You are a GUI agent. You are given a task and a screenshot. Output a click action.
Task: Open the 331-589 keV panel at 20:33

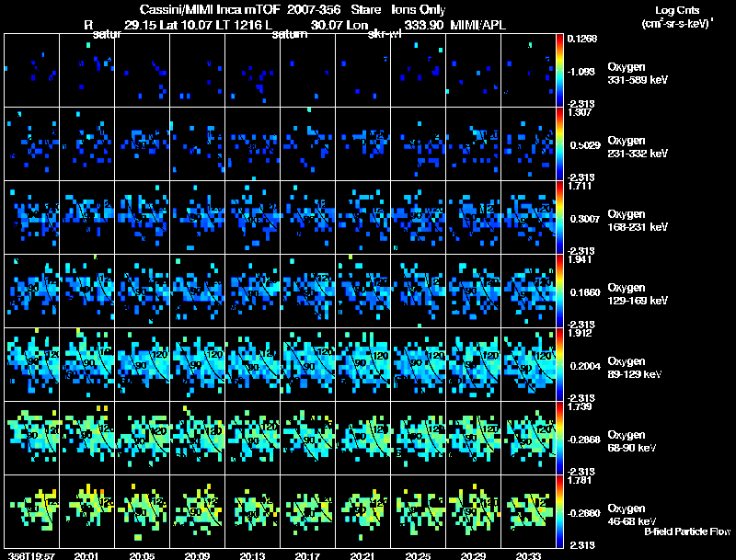tap(530, 70)
